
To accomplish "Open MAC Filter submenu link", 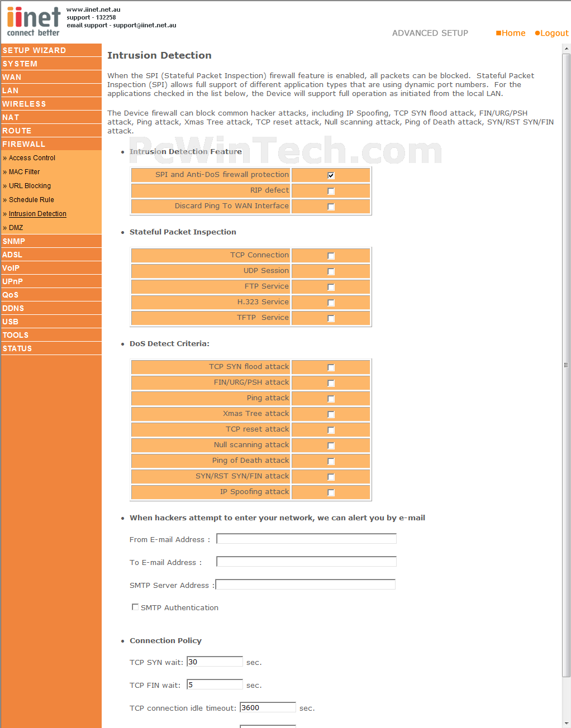I will 24,172.
